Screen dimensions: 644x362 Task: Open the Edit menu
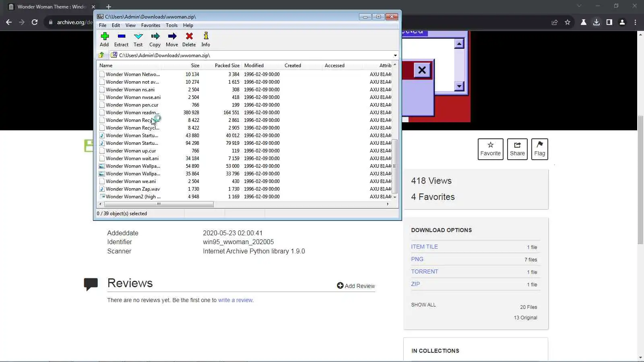[x=116, y=25]
